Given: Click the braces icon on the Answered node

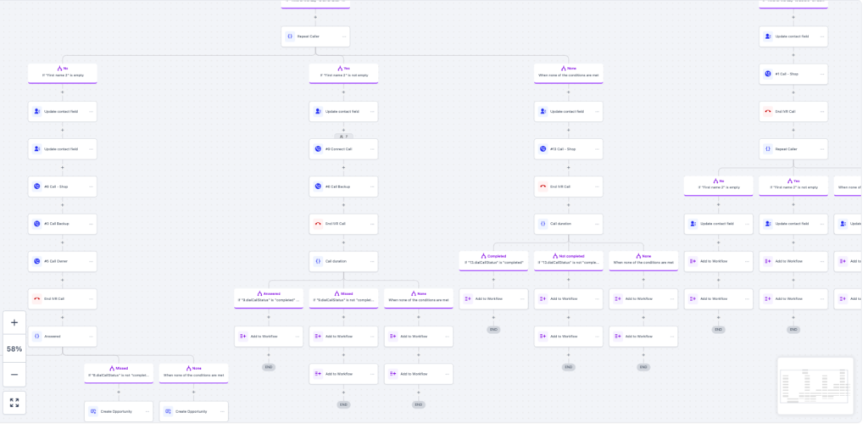Looking at the screenshot, I should pos(37,336).
